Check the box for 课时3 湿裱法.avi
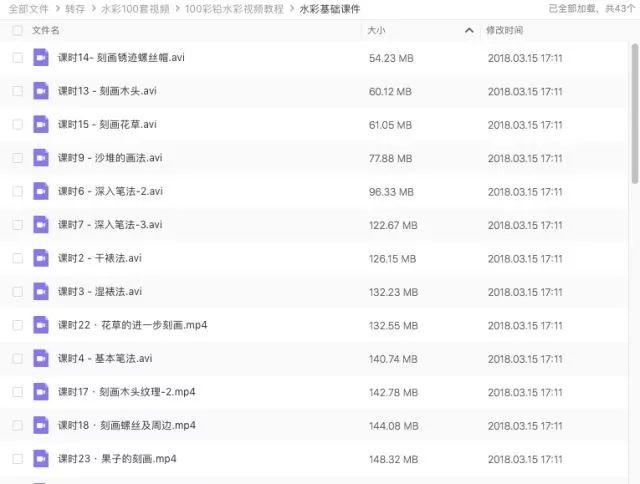 (18, 292)
